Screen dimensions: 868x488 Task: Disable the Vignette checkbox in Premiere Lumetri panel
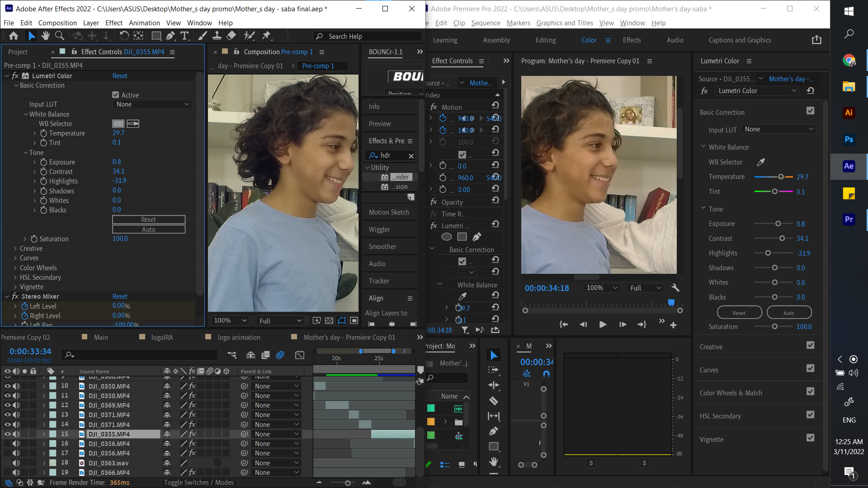tap(810, 437)
